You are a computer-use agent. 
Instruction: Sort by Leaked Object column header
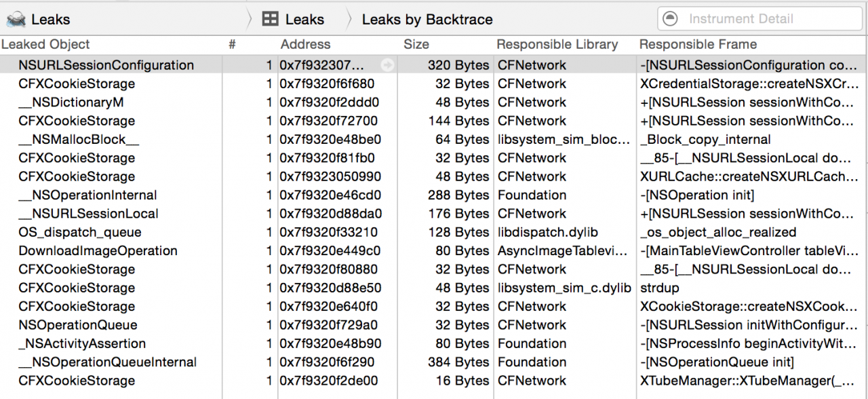(45, 44)
